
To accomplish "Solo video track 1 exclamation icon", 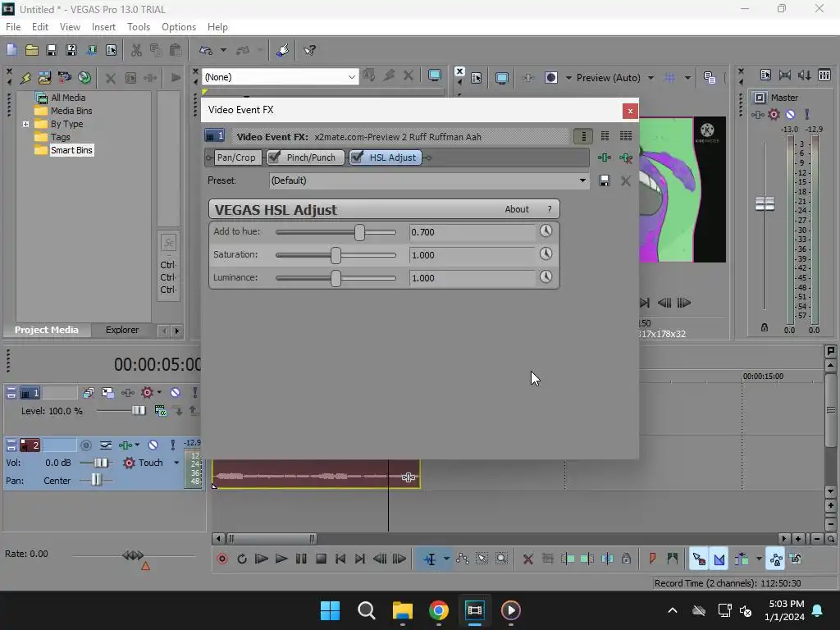I will pos(195,393).
